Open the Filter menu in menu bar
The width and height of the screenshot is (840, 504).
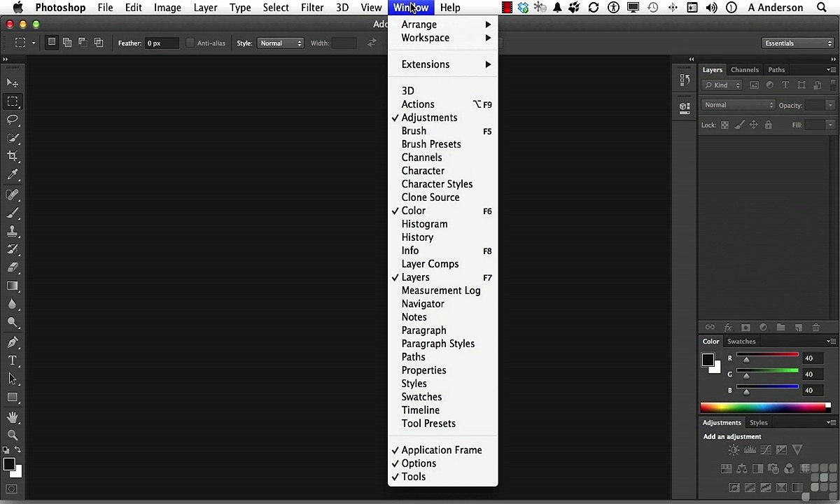tap(312, 8)
